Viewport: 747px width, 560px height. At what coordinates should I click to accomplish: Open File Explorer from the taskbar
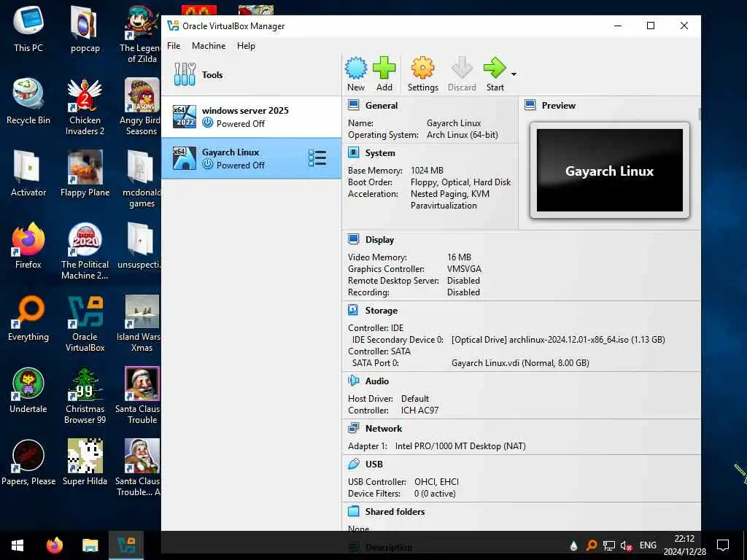click(x=90, y=545)
